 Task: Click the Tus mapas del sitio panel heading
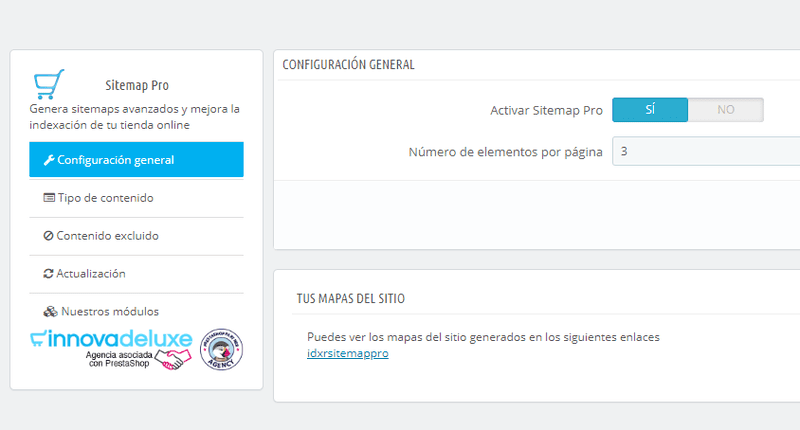click(x=350, y=298)
